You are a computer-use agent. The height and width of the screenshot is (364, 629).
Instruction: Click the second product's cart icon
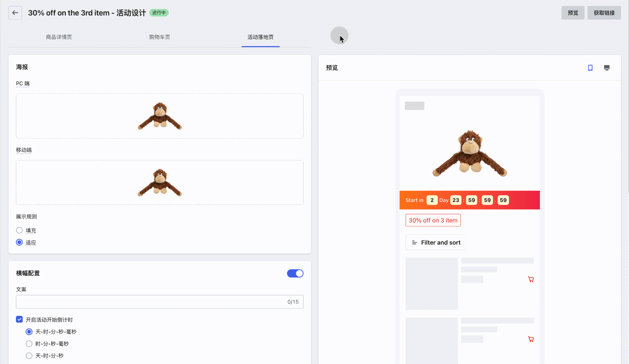coord(531,339)
